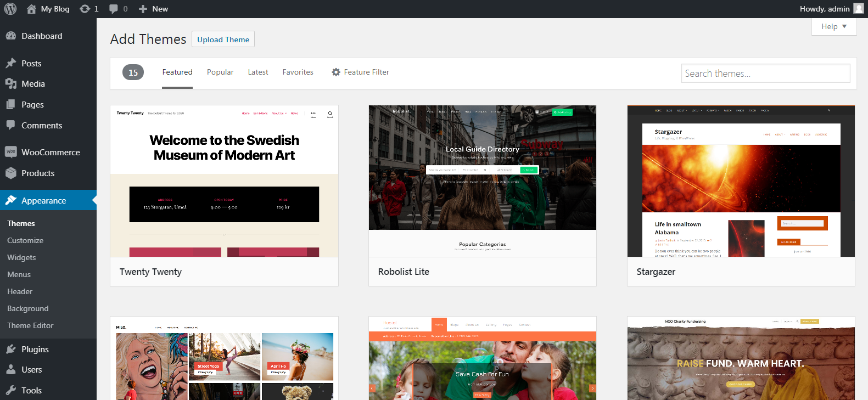
Task: Click the Stargazer theme name
Action: [x=656, y=272]
